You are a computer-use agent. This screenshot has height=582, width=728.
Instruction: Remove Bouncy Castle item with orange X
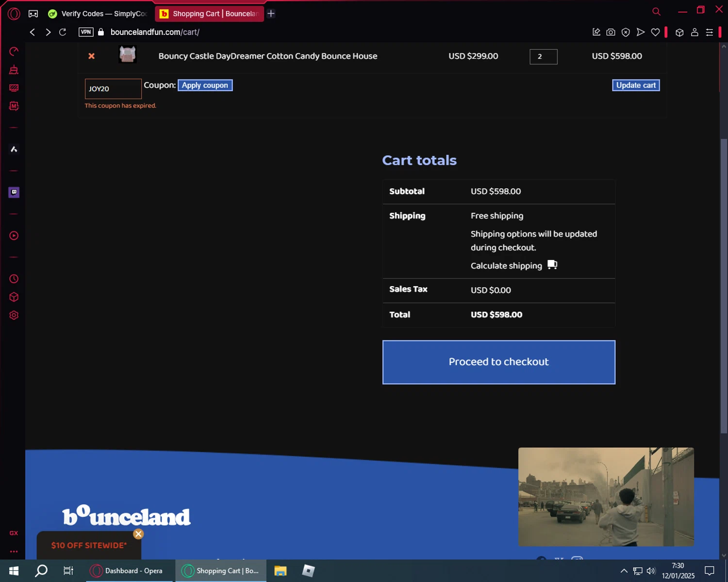coord(91,56)
